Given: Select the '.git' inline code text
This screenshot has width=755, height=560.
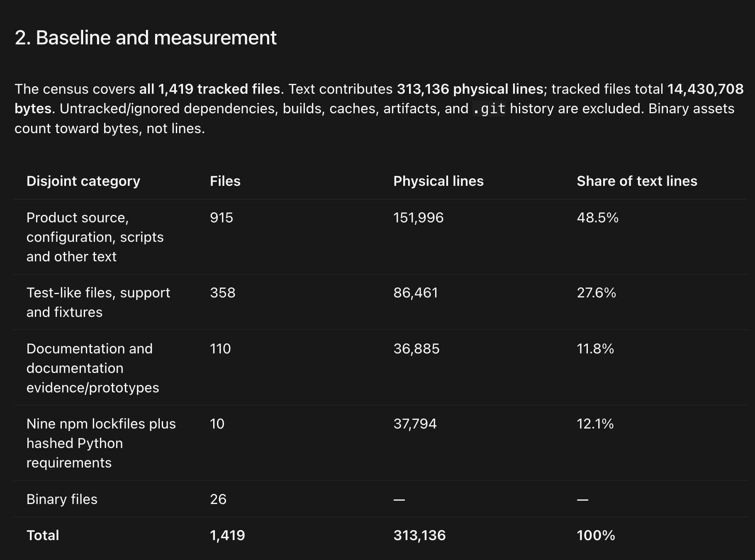Looking at the screenshot, I should 489,109.
